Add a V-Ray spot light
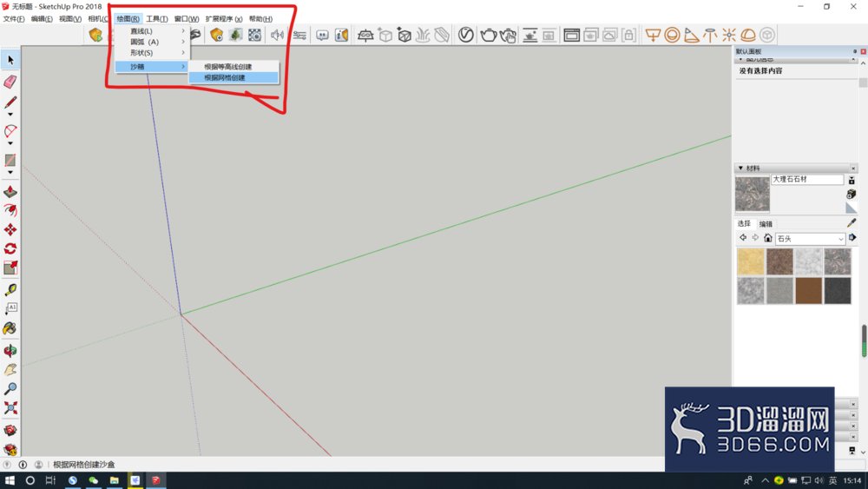The height and width of the screenshot is (489, 868). [x=691, y=36]
